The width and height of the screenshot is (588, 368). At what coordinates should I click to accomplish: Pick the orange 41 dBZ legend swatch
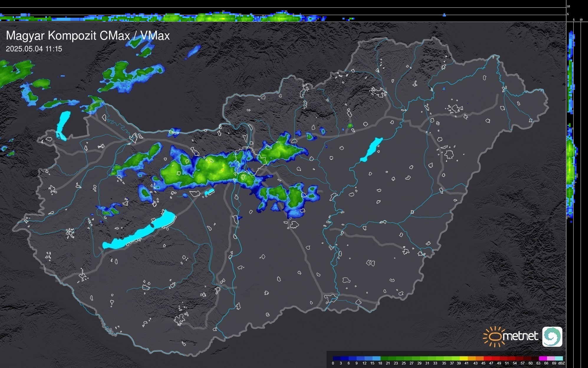click(472, 359)
